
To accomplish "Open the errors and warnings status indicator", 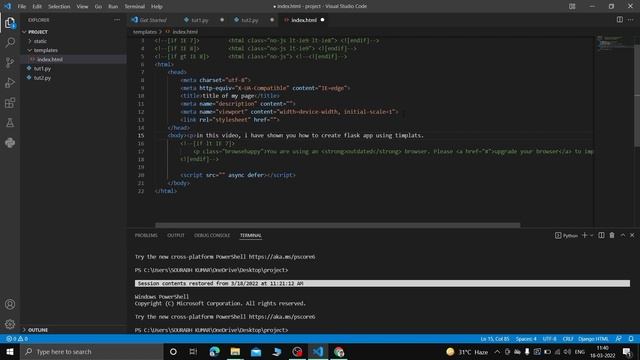I will coord(17,339).
